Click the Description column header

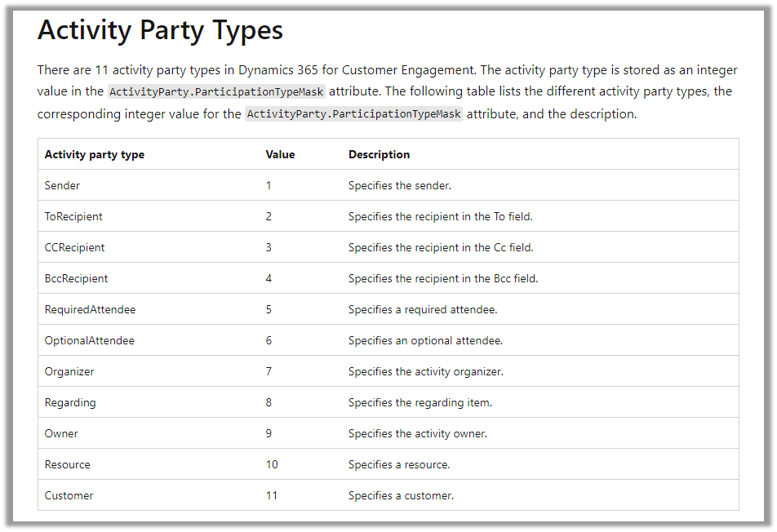(379, 154)
